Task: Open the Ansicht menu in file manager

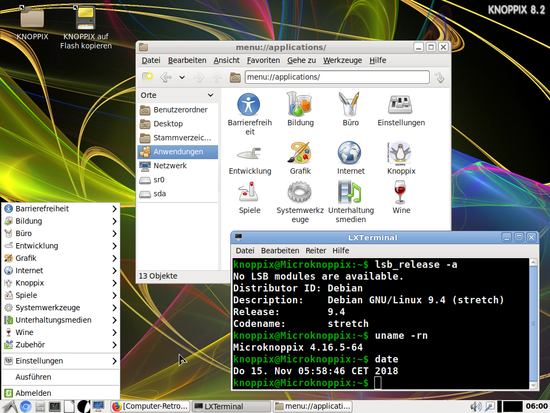Action: [x=227, y=60]
